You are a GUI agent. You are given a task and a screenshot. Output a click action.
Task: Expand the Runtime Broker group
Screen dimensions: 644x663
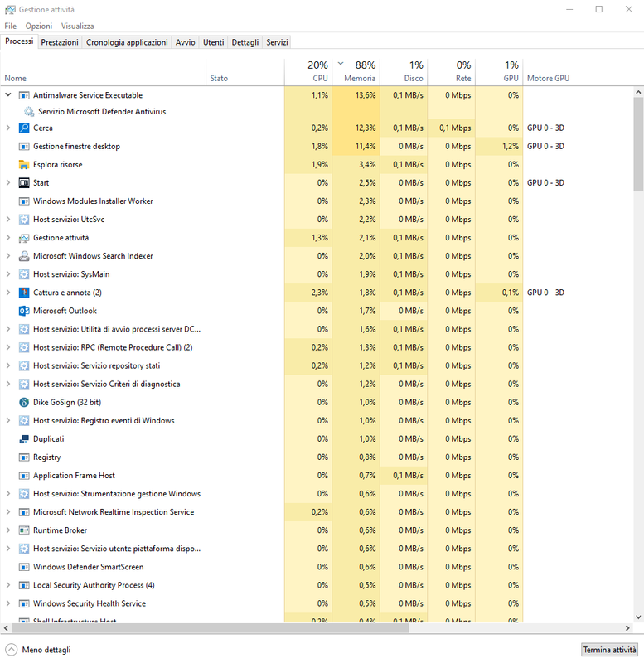tap(8, 530)
